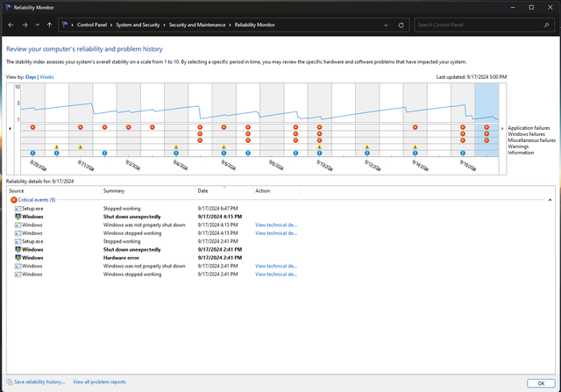This screenshot has width=561, height=392.
Task: Collapse the Critical events group
Action: point(550,200)
